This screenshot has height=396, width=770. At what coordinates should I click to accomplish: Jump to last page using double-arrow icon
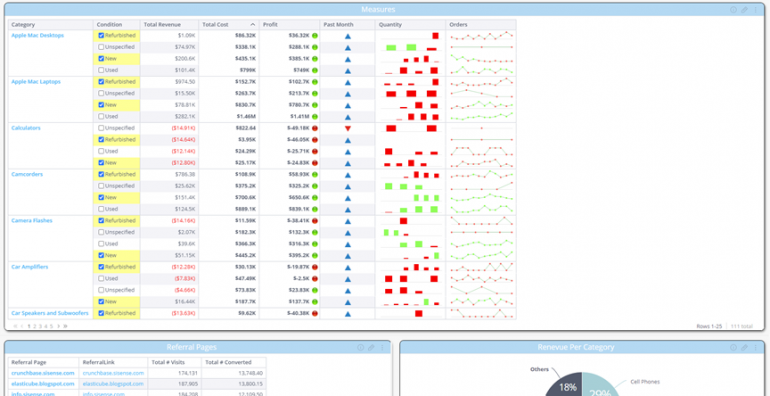pyautogui.click(x=65, y=326)
